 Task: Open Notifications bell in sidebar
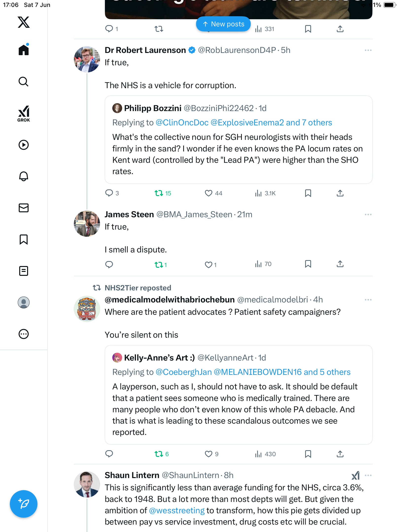[24, 176]
